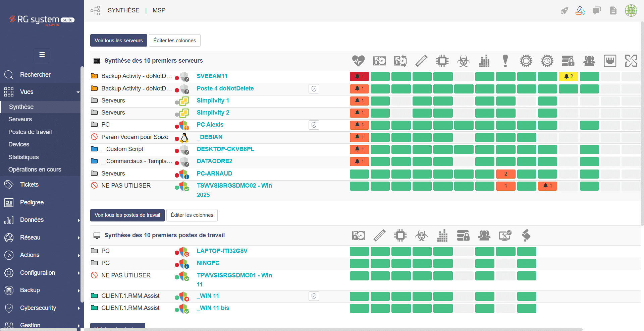Click the CPU chip column icon in servers
The height and width of the screenshot is (331, 644).
coord(442,61)
